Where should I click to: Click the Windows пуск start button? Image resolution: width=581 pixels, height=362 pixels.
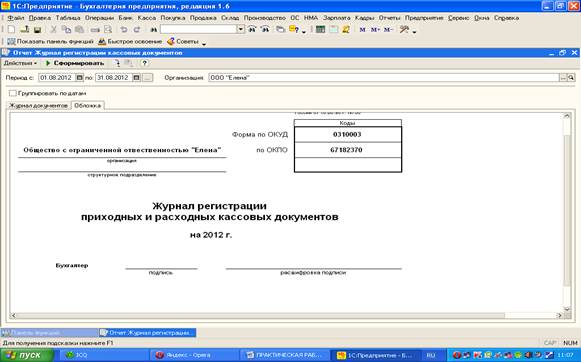coord(27,355)
